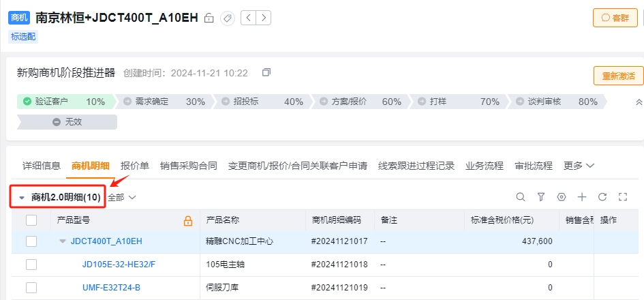This screenshot has width=644, height=300.
Task: Open table column settings gear icon
Action: coord(562,197)
